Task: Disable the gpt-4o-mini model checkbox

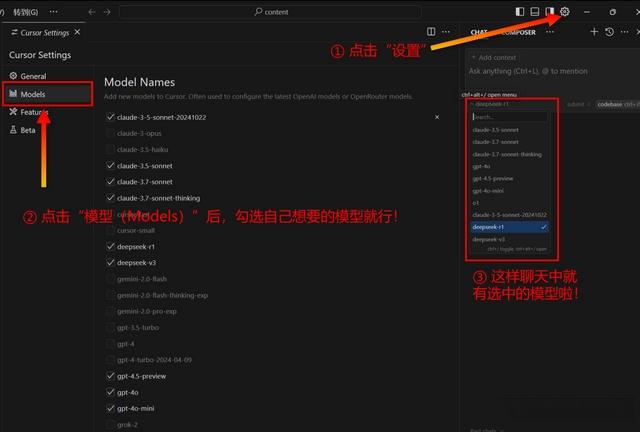Action: point(110,408)
